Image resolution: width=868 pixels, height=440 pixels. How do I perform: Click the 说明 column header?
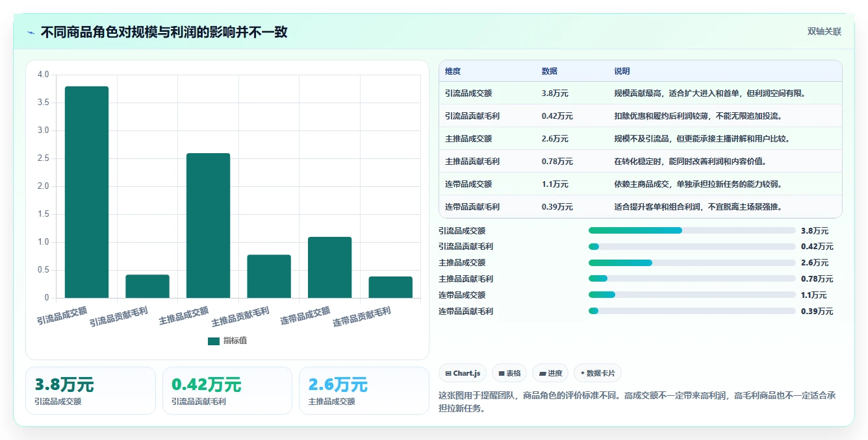tap(622, 71)
